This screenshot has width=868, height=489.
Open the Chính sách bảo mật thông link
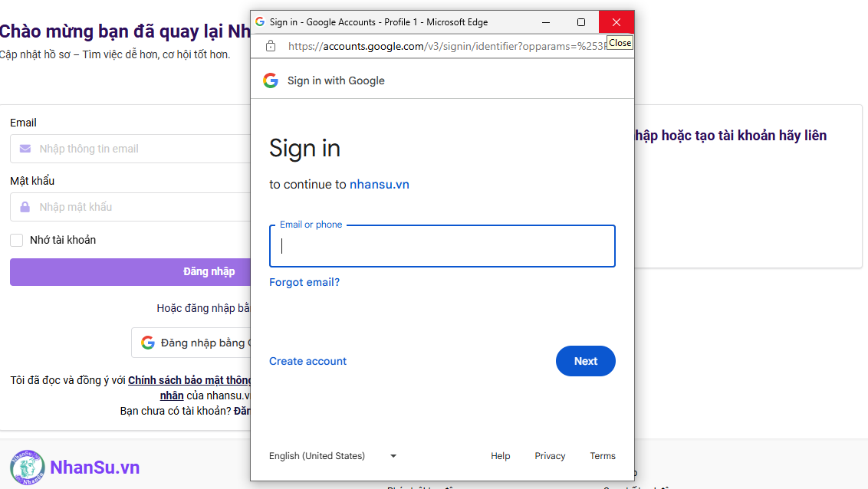coord(189,380)
